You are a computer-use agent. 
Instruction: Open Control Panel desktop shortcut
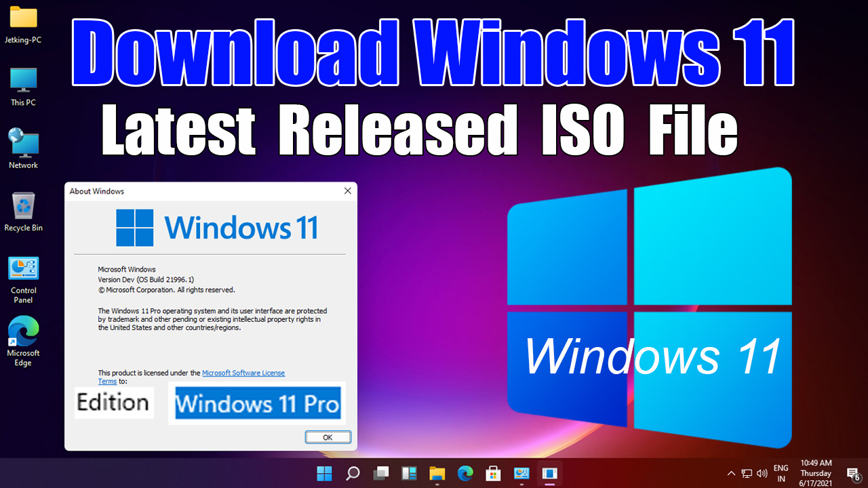click(23, 280)
